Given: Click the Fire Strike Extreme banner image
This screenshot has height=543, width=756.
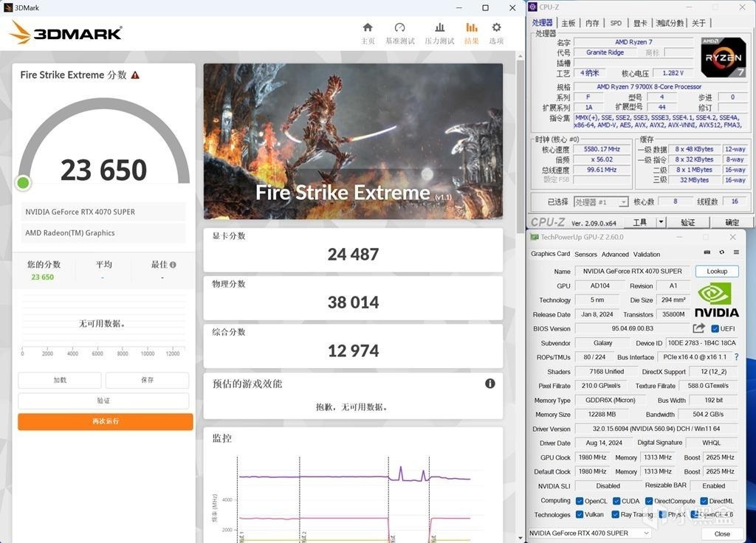Looking at the screenshot, I should pyautogui.click(x=353, y=141).
